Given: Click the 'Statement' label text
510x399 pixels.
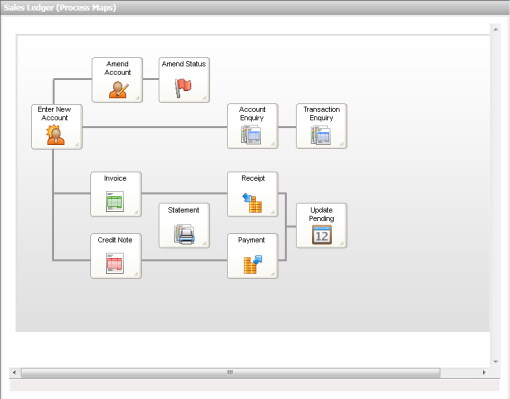Looking at the screenshot, I should pyautogui.click(x=183, y=210).
